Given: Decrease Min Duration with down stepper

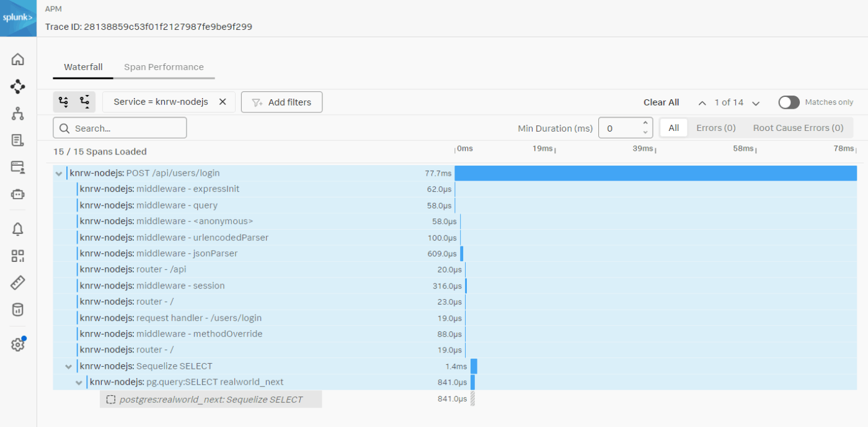Looking at the screenshot, I should (x=645, y=132).
